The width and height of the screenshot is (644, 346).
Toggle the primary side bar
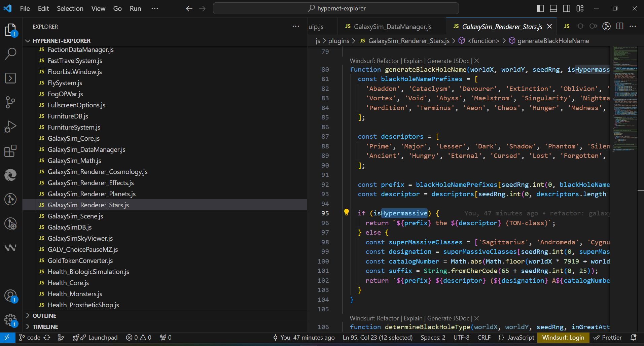(540, 8)
